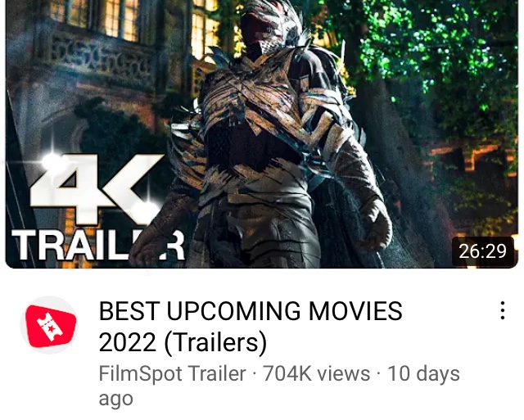The image size is (524, 420).
Task: Click the TRAILER overlay text on the thumbnail
Action: [x=98, y=246]
